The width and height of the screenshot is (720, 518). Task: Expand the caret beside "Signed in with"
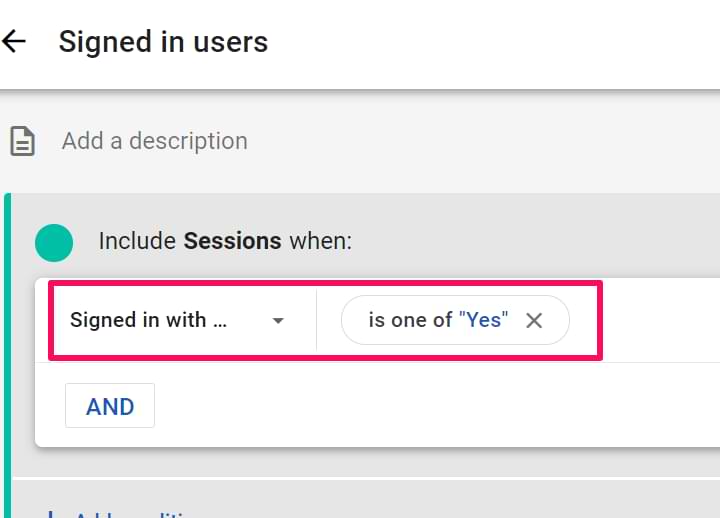[278, 321]
